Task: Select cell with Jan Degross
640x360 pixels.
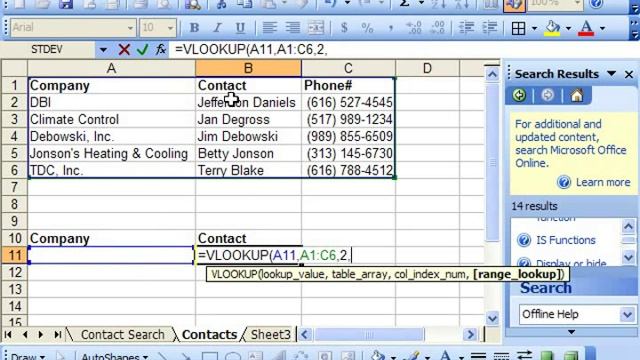Action: tap(248, 120)
